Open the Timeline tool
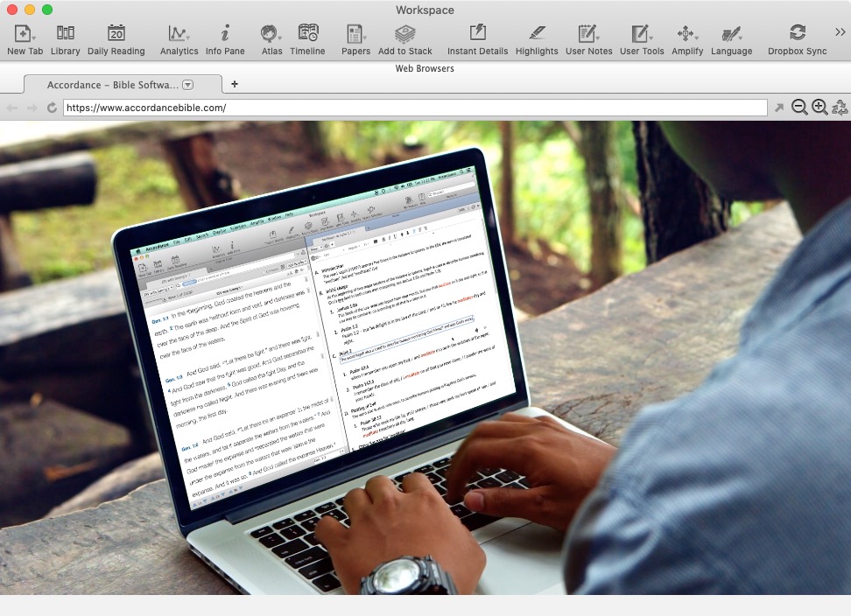This screenshot has height=616, width=851. 307,34
